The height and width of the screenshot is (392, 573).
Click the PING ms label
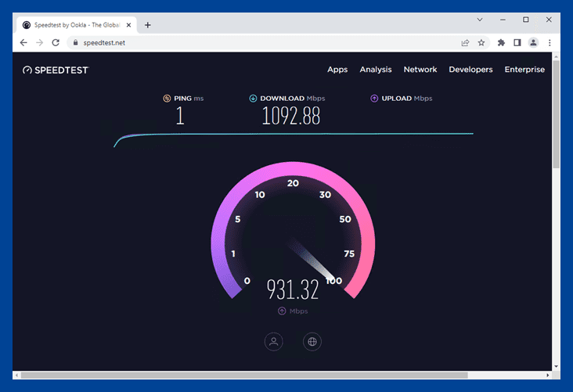coord(189,99)
